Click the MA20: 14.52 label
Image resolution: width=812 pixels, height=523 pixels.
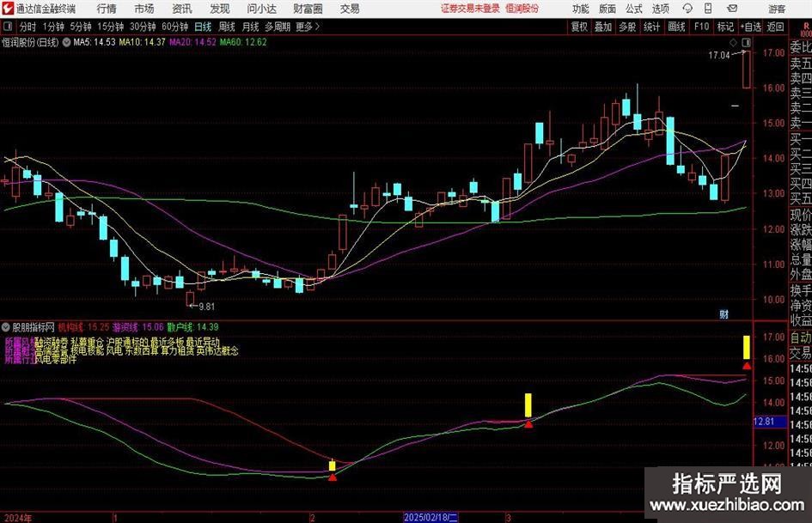pyautogui.click(x=192, y=42)
